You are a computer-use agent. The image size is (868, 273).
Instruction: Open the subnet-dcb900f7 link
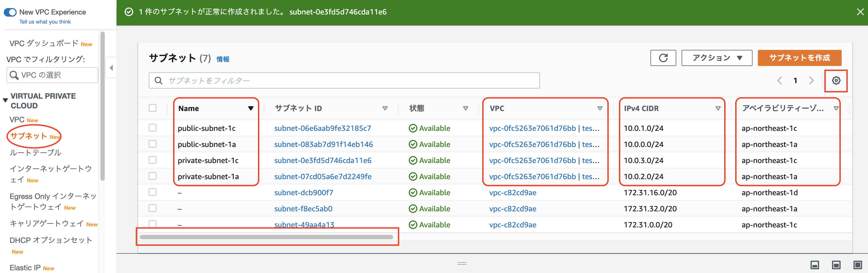pos(303,193)
